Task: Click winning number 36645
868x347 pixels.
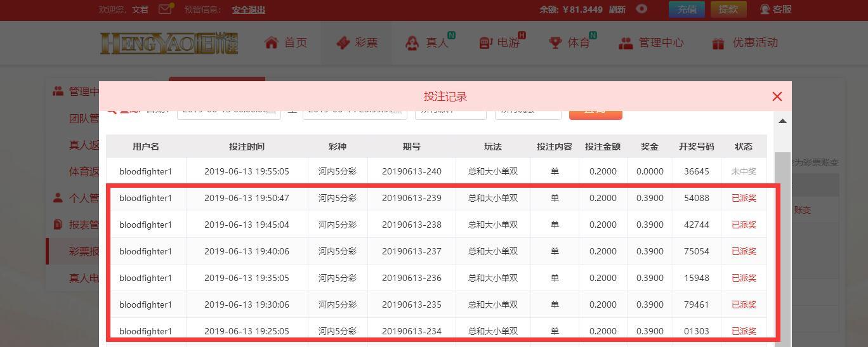Action: click(697, 171)
